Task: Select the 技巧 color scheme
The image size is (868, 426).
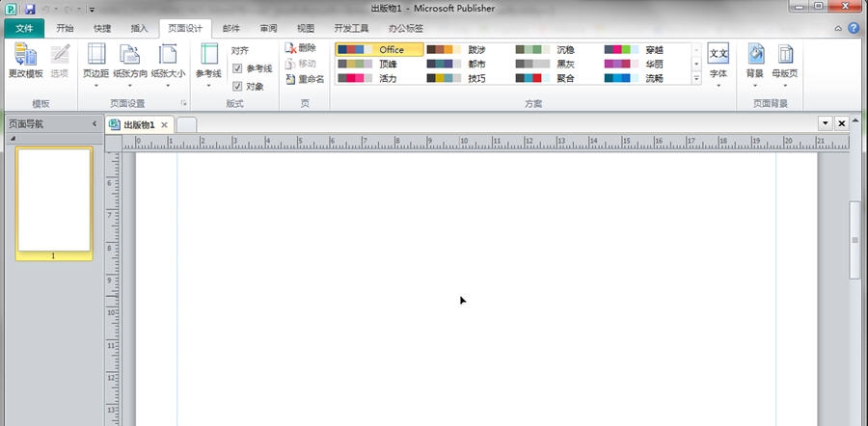Action: click(469, 79)
